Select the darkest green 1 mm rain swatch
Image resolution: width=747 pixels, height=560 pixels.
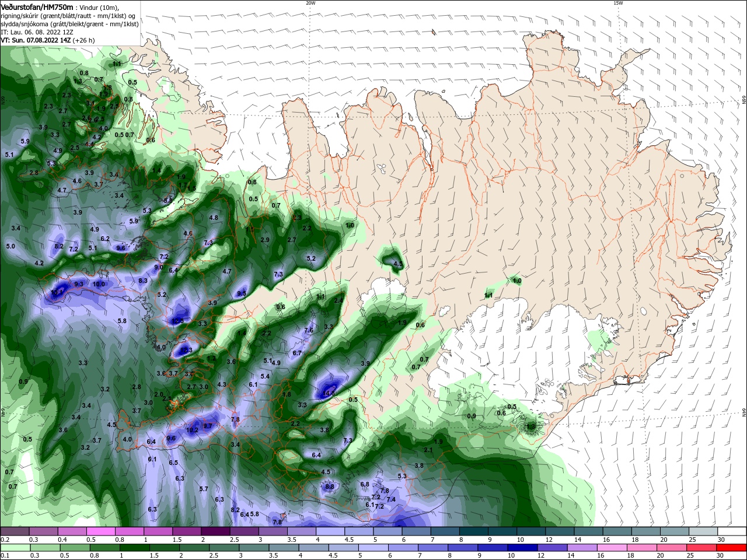click(134, 548)
